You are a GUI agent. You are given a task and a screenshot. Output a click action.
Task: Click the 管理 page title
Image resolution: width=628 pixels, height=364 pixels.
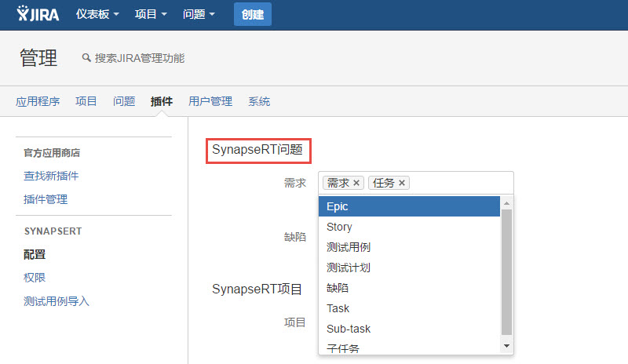tap(38, 58)
